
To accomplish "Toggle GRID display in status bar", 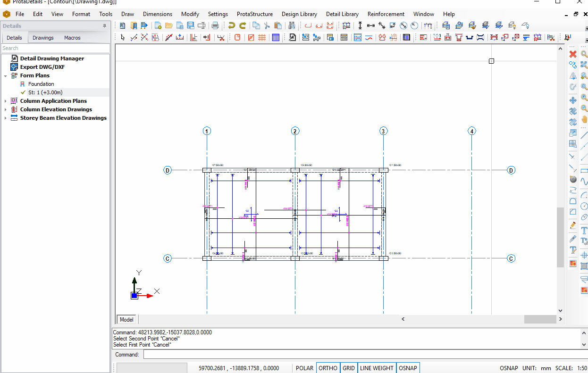I will (349, 368).
